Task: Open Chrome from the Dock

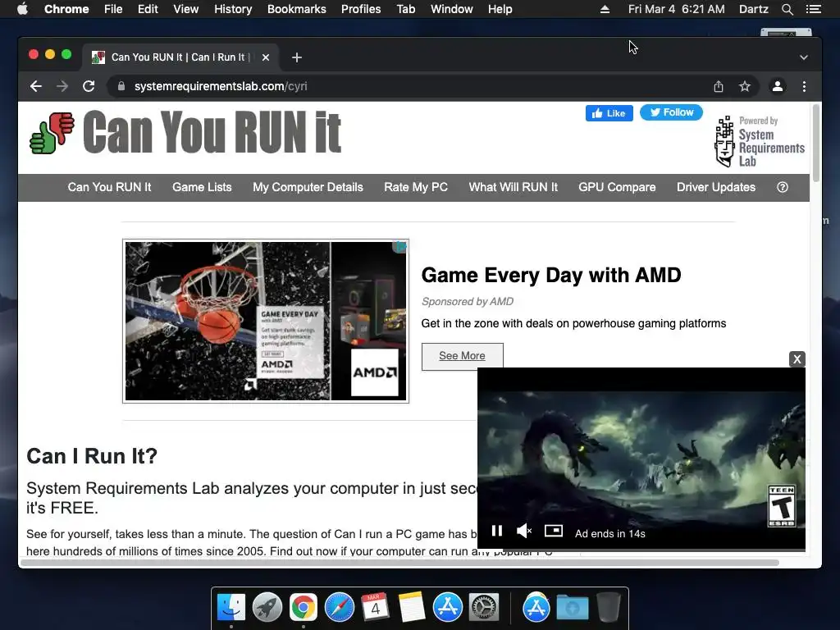Action: (x=304, y=608)
